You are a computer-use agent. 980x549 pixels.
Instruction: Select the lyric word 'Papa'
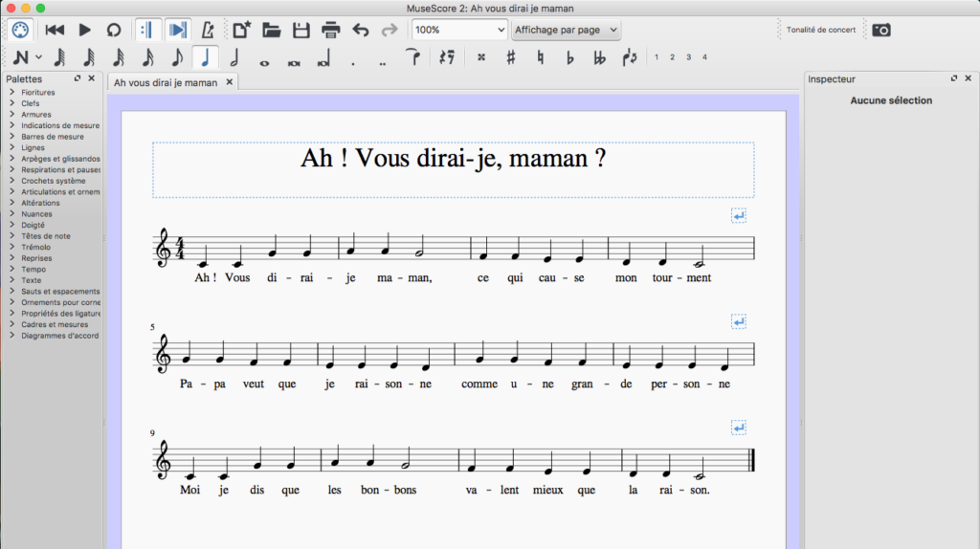coord(203,384)
